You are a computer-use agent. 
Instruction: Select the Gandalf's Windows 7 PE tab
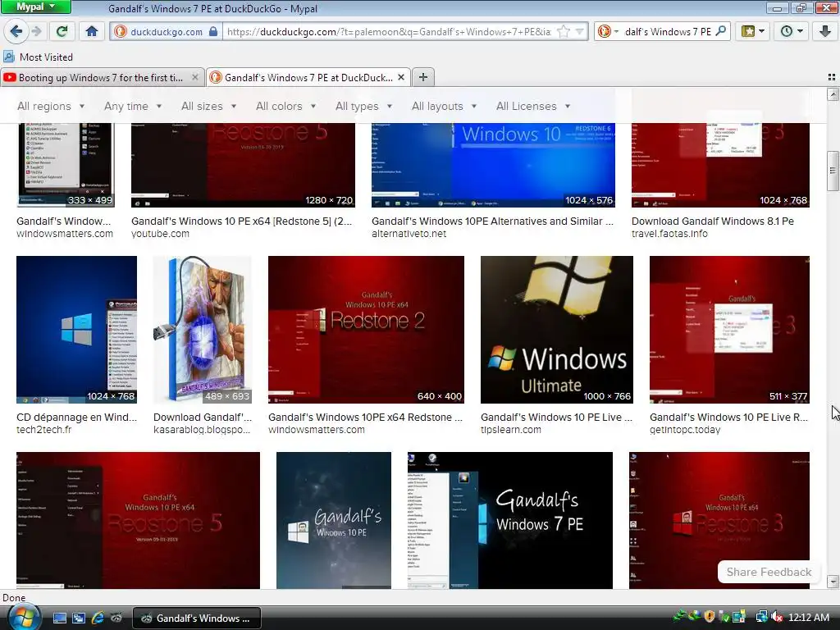pyautogui.click(x=308, y=78)
